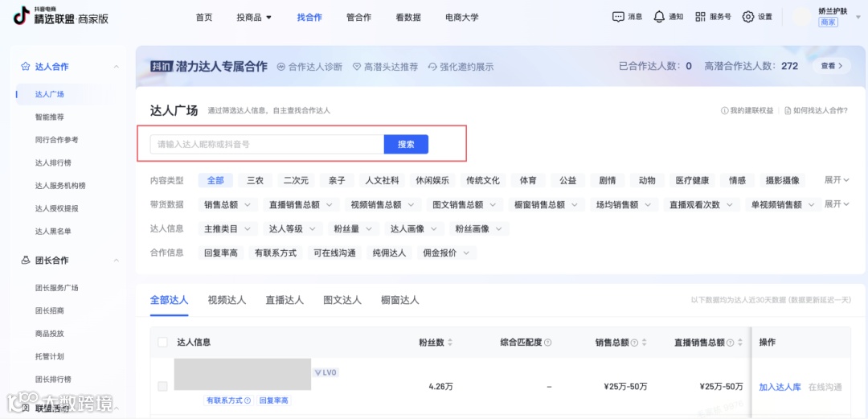This screenshot has height=419, width=868.
Task: Open the 看数据 menu
Action: pos(408,17)
